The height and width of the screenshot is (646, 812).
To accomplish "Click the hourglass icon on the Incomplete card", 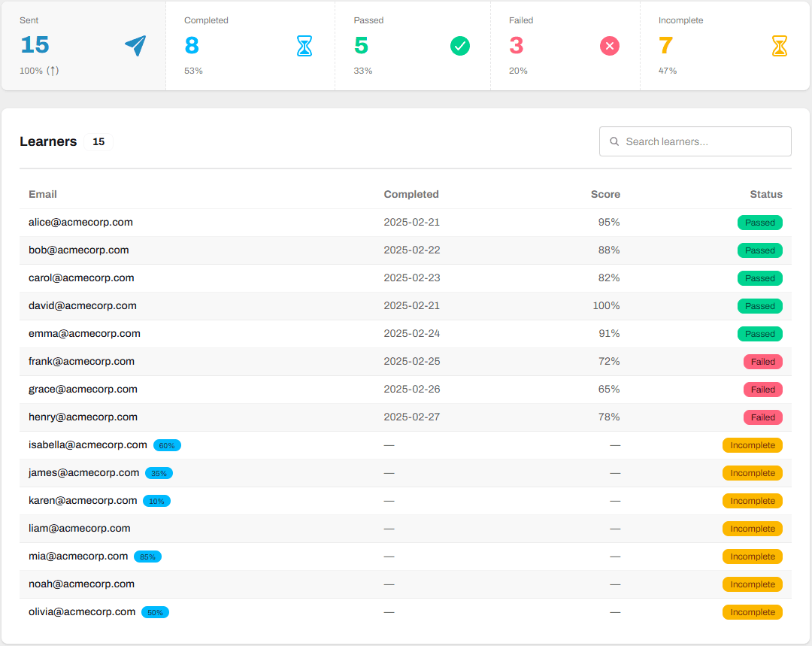I will 780,46.
